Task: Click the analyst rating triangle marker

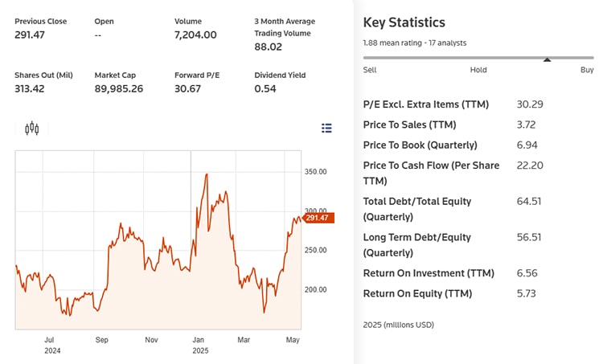Action: tap(547, 59)
